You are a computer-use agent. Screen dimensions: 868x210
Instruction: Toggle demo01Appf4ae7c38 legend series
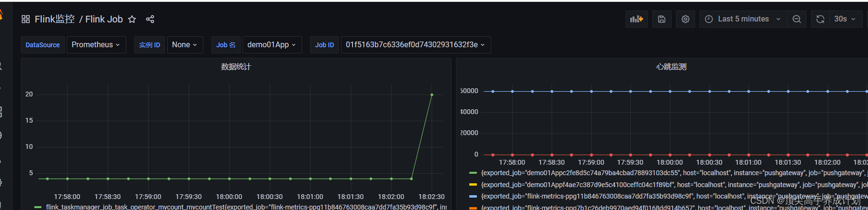pos(674,184)
